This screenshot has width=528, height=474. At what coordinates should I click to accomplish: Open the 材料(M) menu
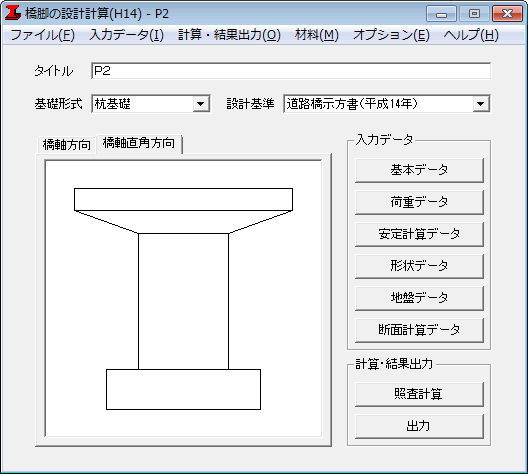[x=317, y=35]
